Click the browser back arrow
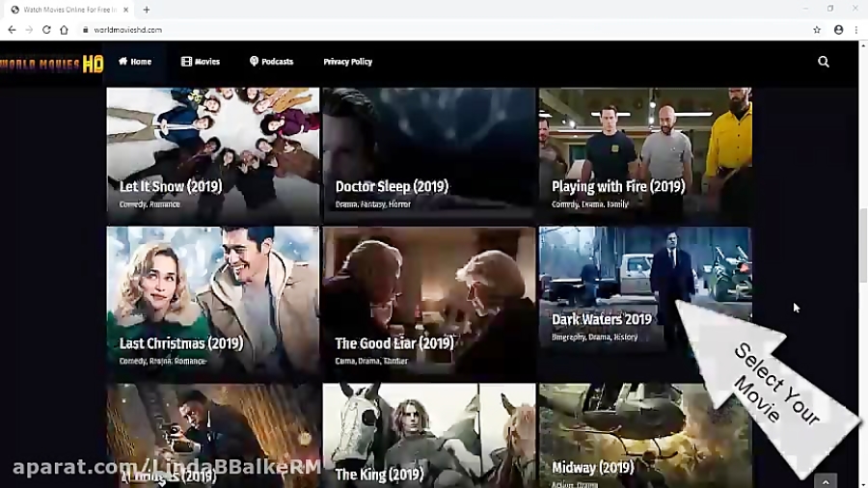Image resolution: width=868 pixels, height=488 pixels. pos(13,30)
